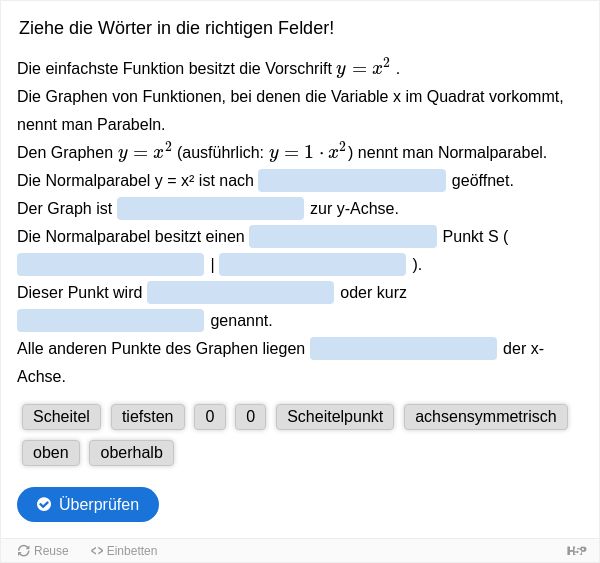Select the 'Scheitel' word tile

62,417
